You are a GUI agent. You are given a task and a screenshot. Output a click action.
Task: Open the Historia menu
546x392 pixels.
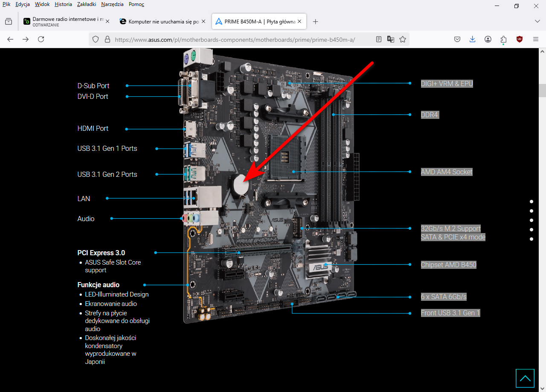click(x=63, y=4)
